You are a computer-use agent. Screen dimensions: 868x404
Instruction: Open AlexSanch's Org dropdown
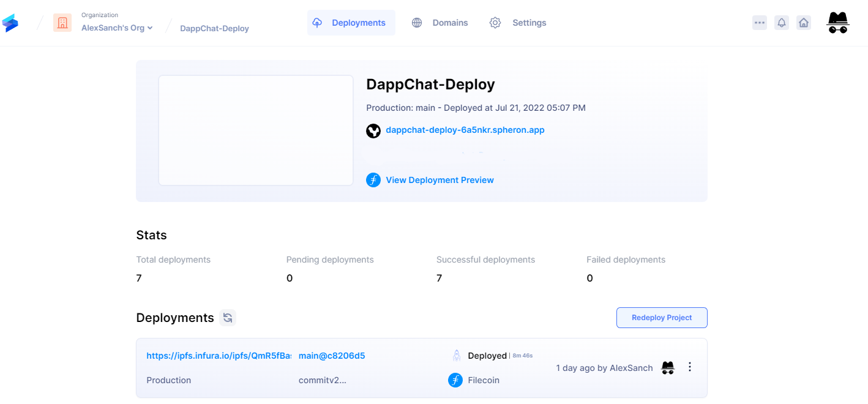pos(117,28)
